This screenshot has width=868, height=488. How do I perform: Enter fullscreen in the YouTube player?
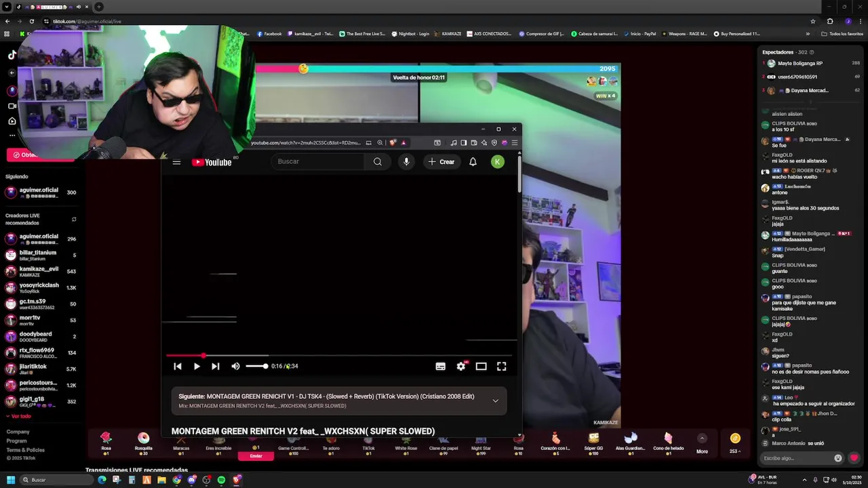[x=502, y=366]
